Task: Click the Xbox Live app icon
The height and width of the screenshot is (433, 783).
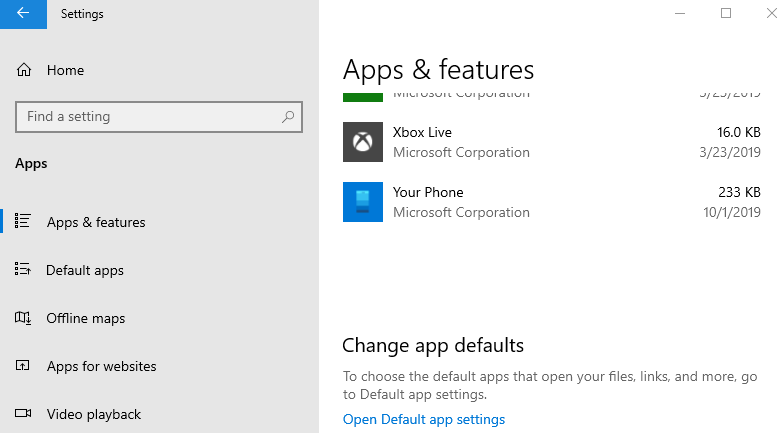Action: 363,142
